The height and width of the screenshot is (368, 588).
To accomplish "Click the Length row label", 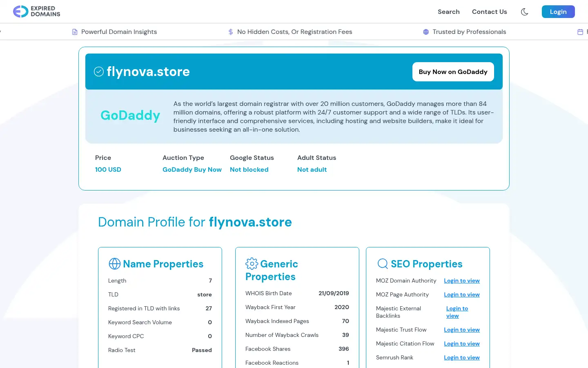I will 117,281.
